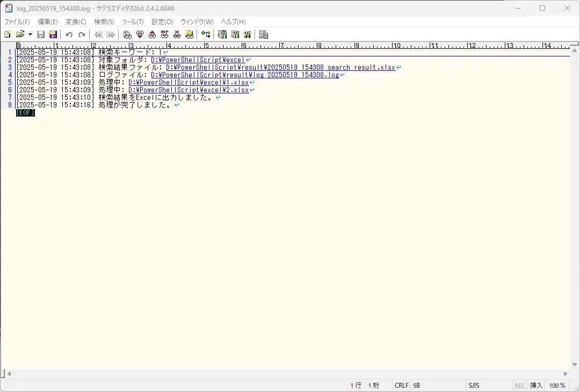Click the Save As toolbar icon

(x=53, y=34)
